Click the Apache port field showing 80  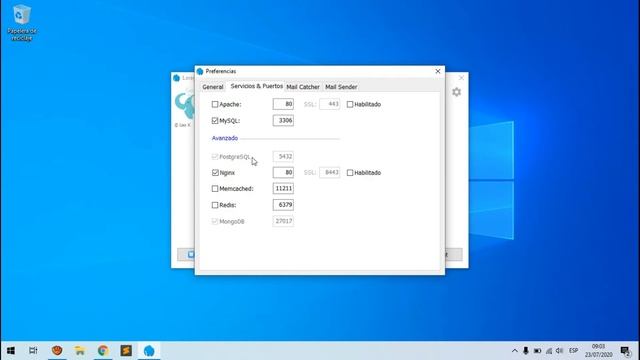point(283,104)
